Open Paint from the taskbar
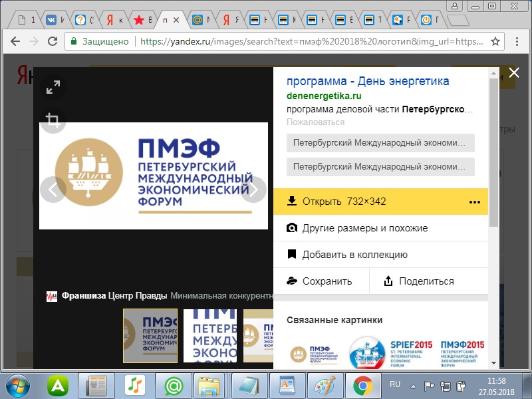532x399 pixels. click(x=325, y=386)
